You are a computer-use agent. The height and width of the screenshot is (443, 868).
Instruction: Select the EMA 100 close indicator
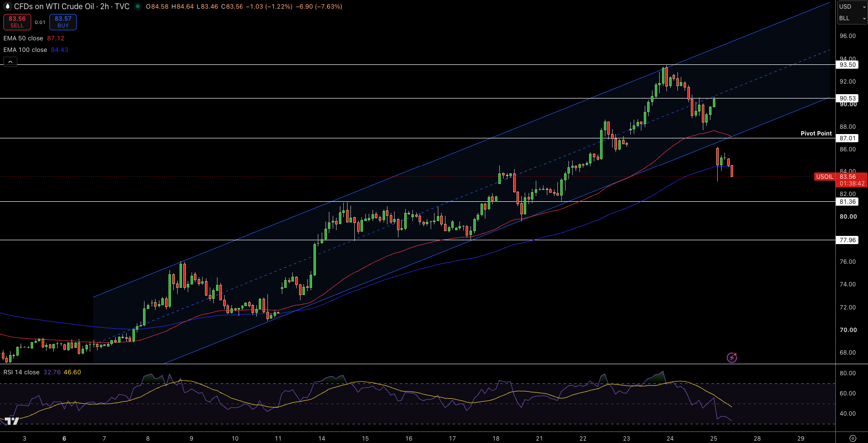click(25, 50)
